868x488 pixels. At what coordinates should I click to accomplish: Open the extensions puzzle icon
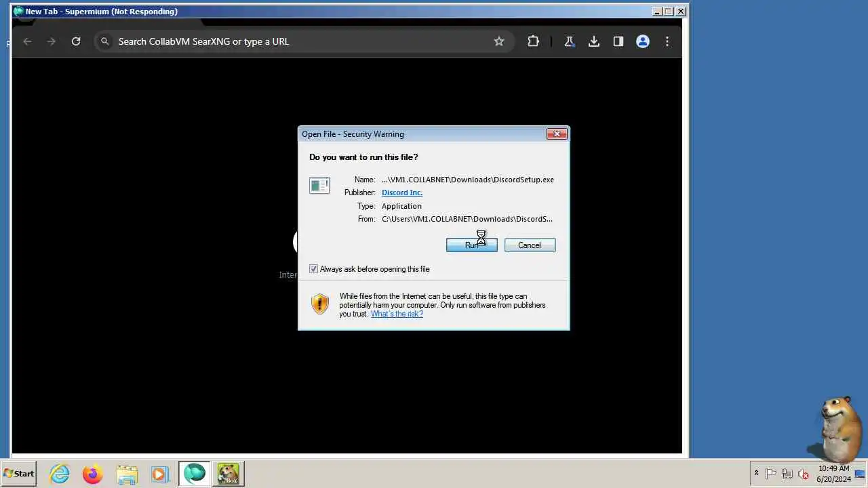tap(533, 41)
